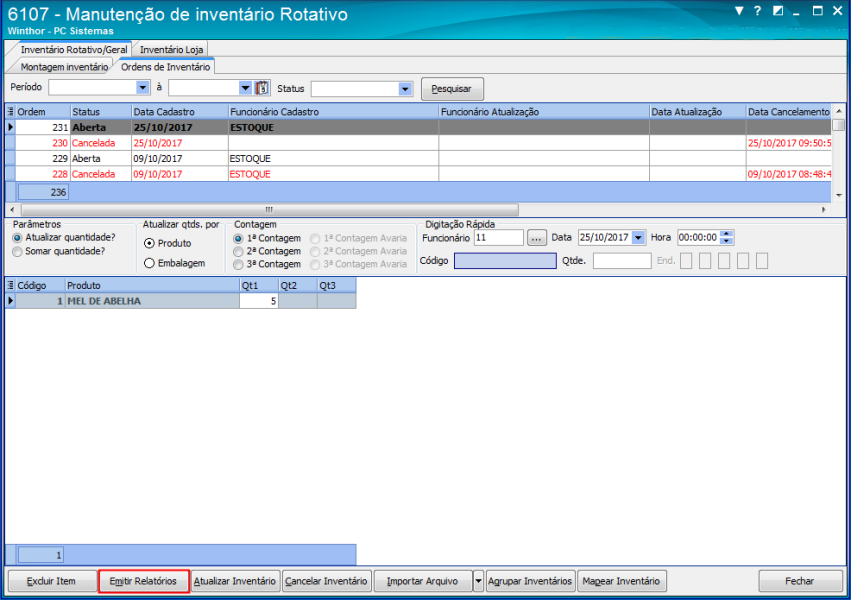Viewport: 851px width, 600px height.
Task: Click the Fechar button
Action: point(799,581)
